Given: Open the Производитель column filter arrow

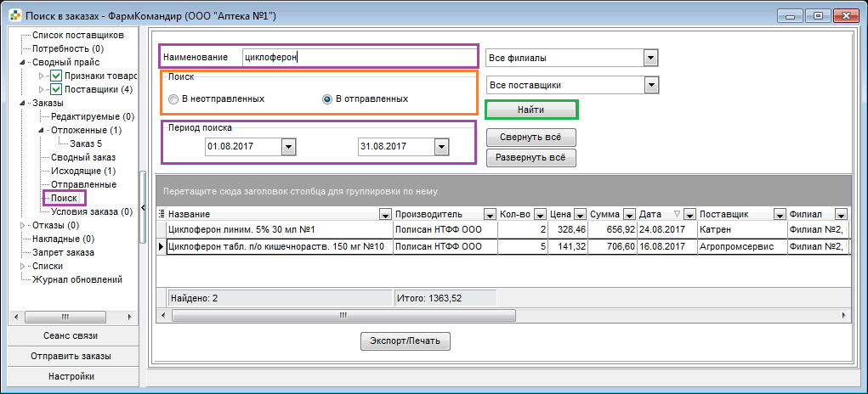Looking at the screenshot, I should click(x=490, y=214).
